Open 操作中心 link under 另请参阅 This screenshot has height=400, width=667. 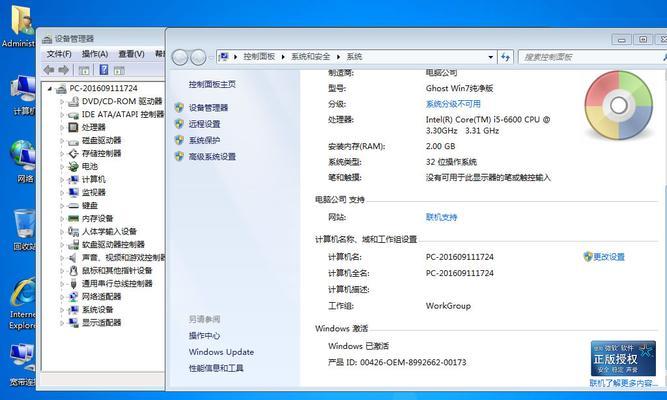[x=205, y=336]
